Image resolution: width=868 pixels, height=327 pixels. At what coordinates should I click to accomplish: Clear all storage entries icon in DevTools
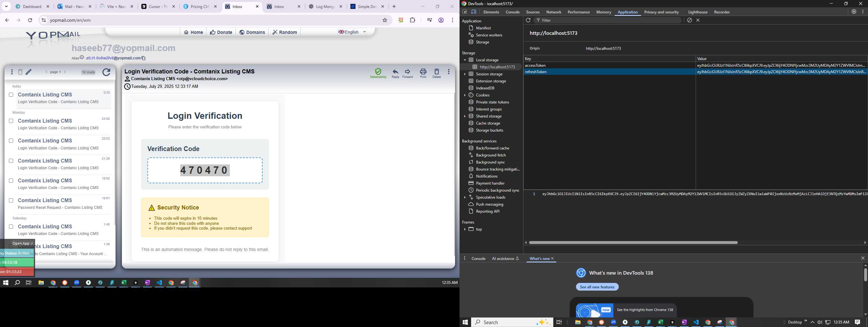click(689, 20)
